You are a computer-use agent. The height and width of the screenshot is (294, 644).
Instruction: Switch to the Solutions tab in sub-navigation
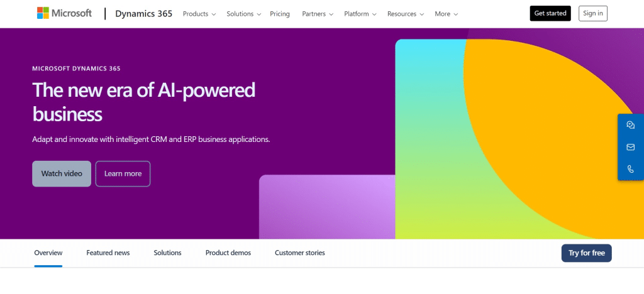click(167, 253)
